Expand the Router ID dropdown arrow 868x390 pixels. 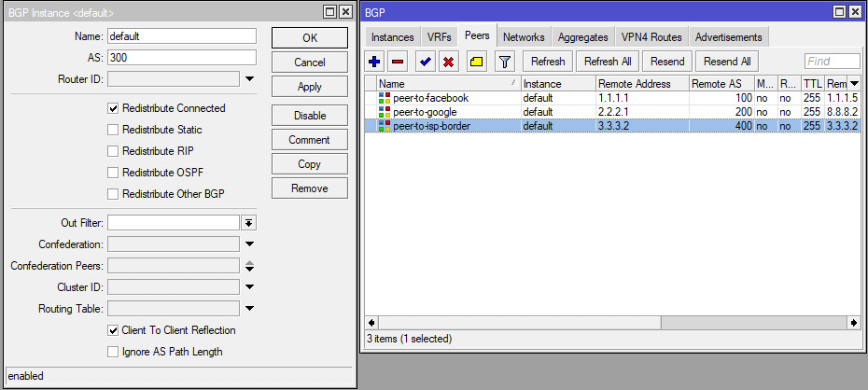[x=249, y=79]
